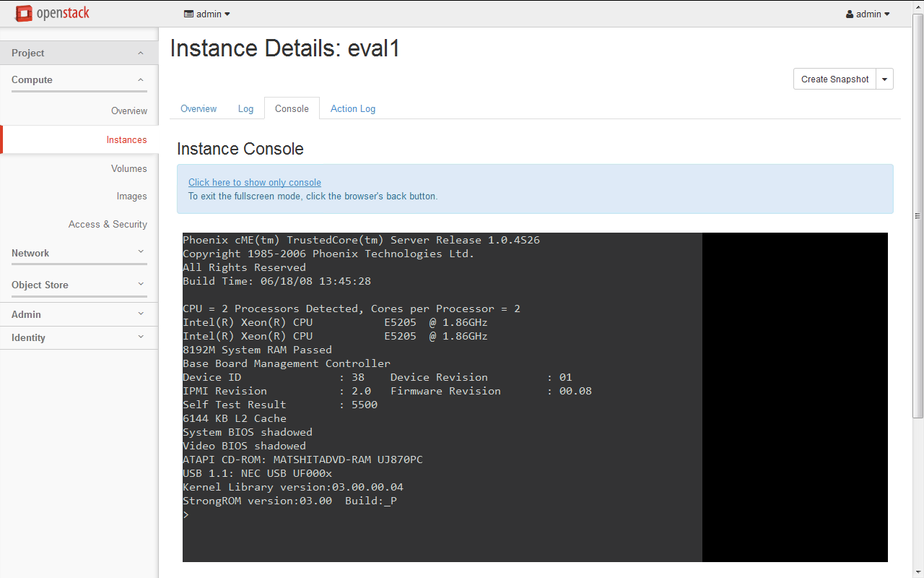Click 'Video BIOS shadowed' console line
924x578 pixels.
point(244,446)
